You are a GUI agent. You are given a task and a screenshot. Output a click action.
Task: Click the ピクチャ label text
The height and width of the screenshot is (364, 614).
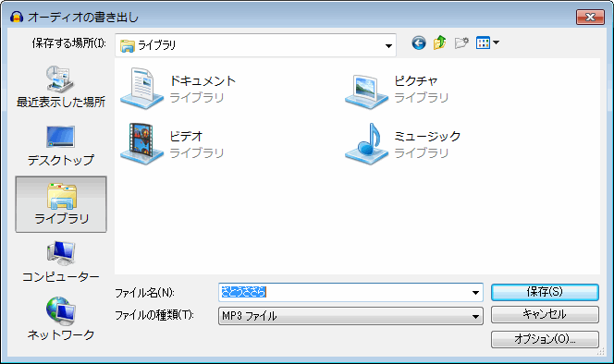point(416,81)
